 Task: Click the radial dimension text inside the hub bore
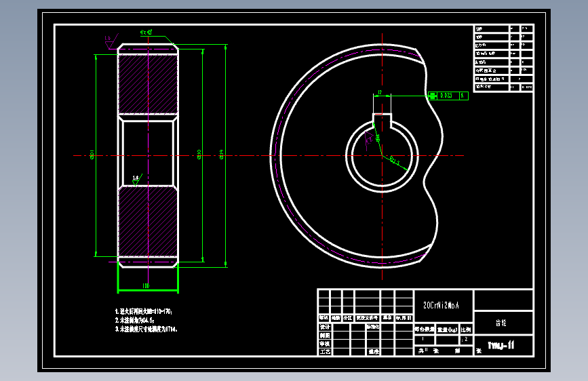(x=394, y=161)
